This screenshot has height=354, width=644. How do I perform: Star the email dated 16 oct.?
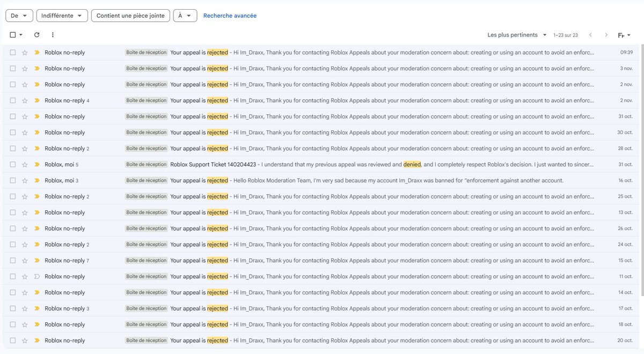[25, 181]
